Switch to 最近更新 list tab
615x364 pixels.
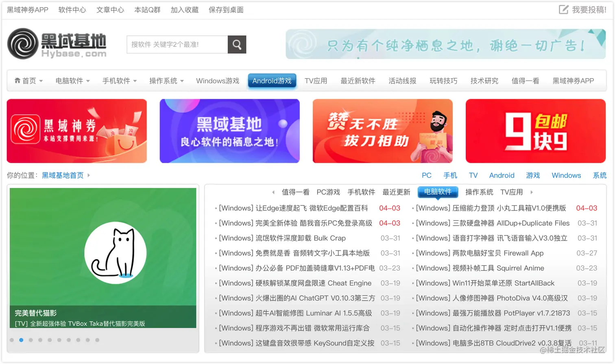[396, 192]
